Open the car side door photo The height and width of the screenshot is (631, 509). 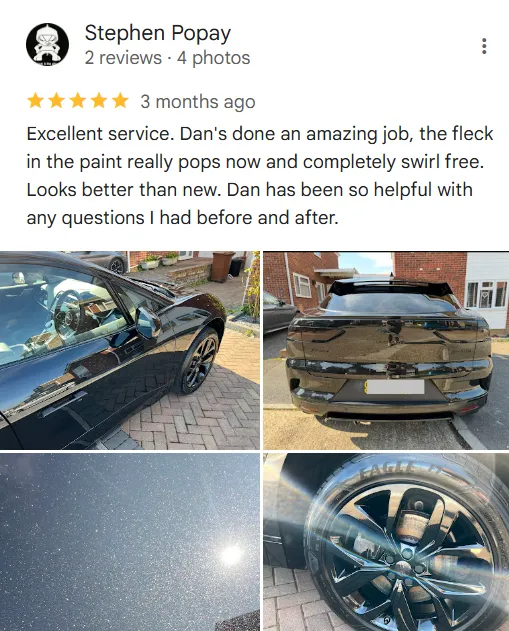click(130, 351)
